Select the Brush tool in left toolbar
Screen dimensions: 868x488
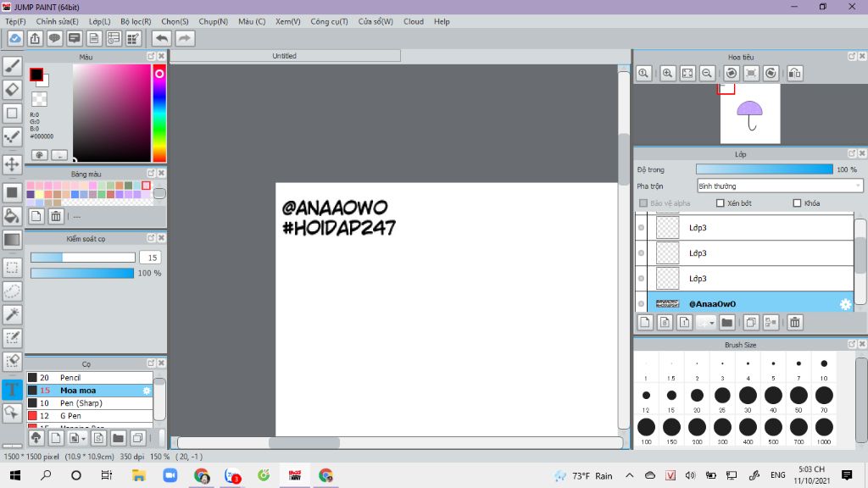click(x=12, y=66)
